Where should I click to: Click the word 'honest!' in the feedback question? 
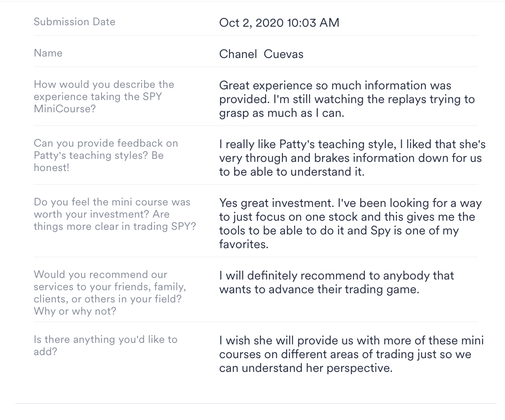pos(52,167)
